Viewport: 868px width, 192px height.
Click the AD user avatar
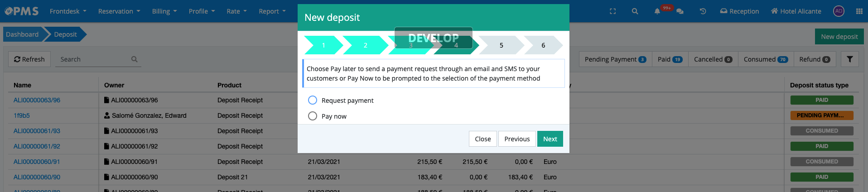click(x=839, y=11)
